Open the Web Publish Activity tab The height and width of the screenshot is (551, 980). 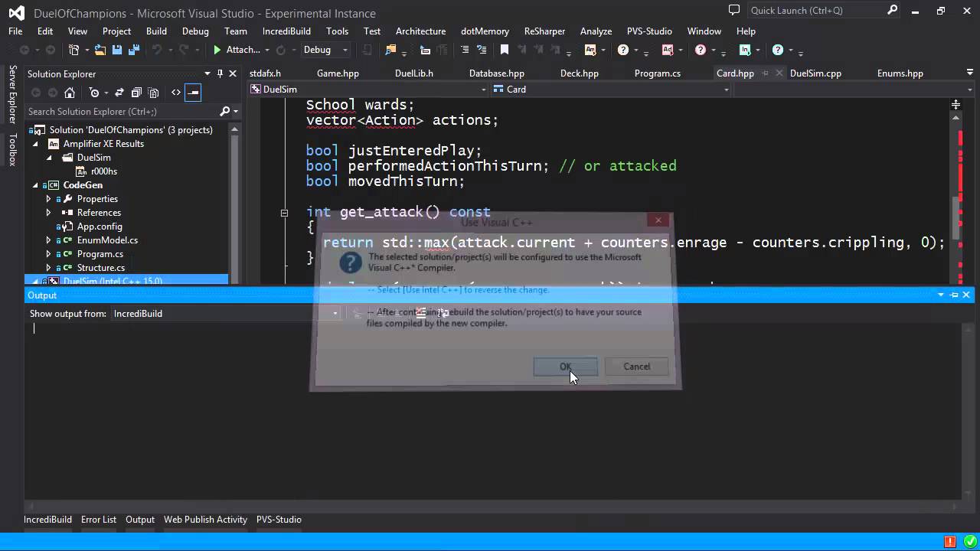(205, 520)
